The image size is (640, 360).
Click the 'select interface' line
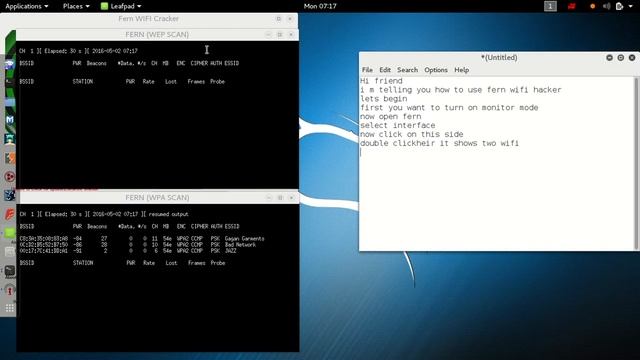(x=398, y=126)
